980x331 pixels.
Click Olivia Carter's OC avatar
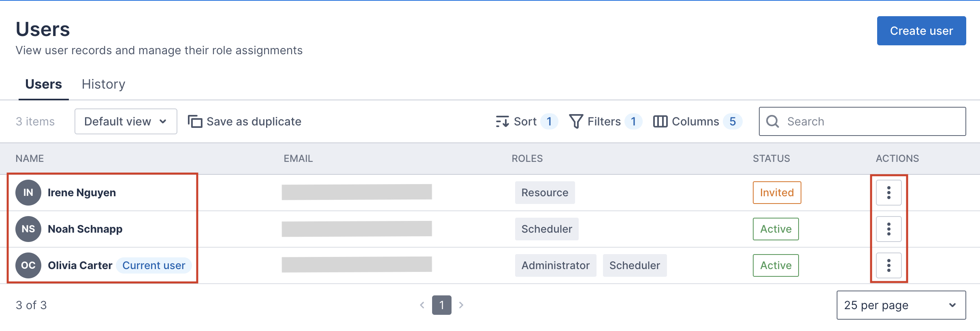coord(28,265)
